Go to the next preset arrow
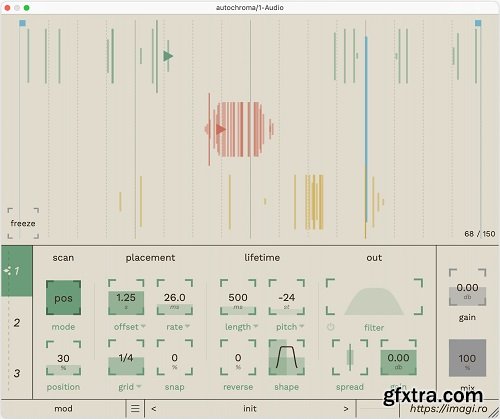 (x=346, y=409)
